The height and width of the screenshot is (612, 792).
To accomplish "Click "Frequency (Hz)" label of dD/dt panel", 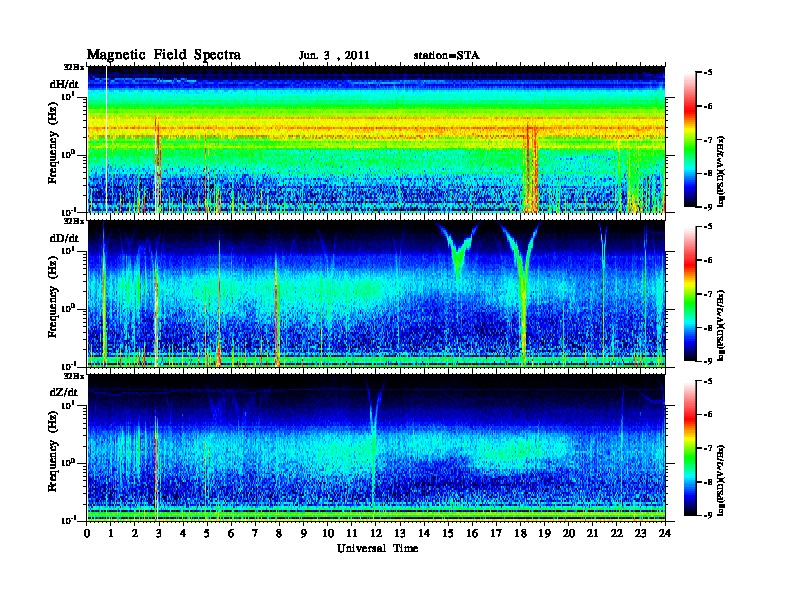I will 53,297.
